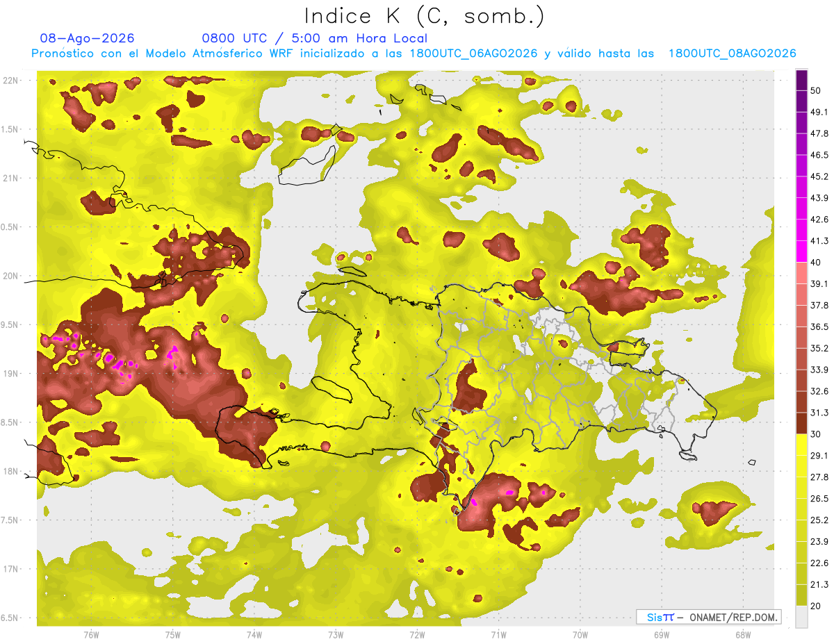Click the '30' value on the color scale
Screen dimensions: 834x644
(817, 434)
